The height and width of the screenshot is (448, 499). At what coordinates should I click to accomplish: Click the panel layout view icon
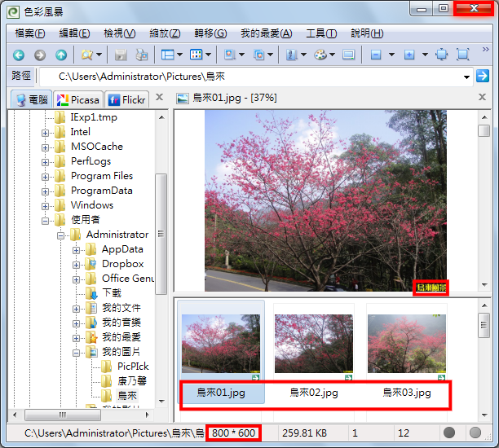coord(167,55)
